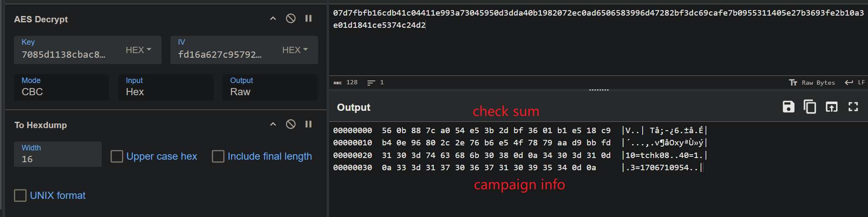Open IV format HEX dropdown
This screenshot has width=868, height=217.
coord(295,50)
